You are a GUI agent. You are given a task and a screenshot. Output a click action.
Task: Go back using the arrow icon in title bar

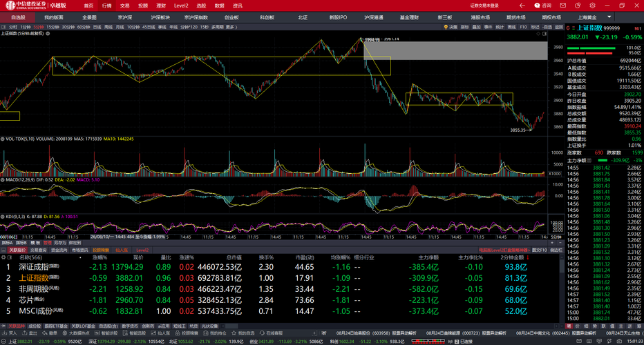522,6
